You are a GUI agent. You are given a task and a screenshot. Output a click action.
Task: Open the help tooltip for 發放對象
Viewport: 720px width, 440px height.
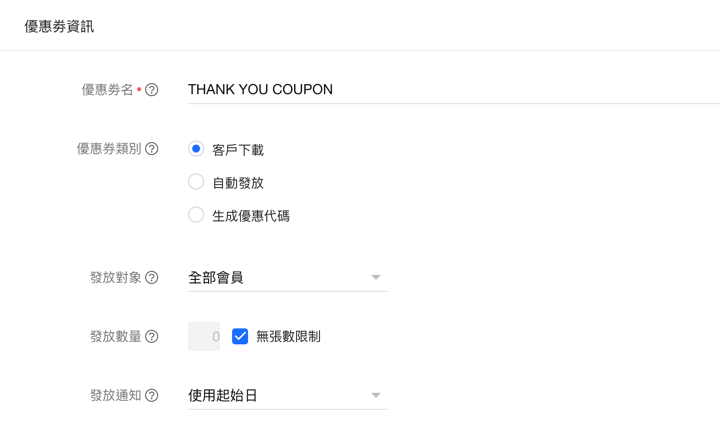(152, 278)
